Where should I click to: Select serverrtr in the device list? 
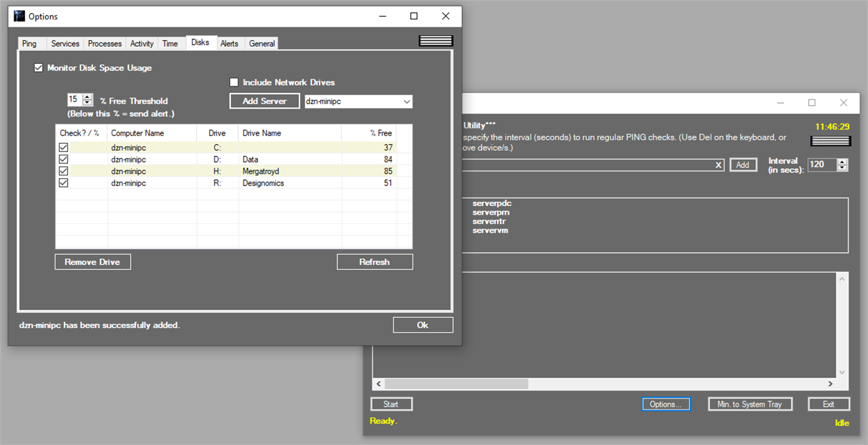pyautogui.click(x=489, y=222)
